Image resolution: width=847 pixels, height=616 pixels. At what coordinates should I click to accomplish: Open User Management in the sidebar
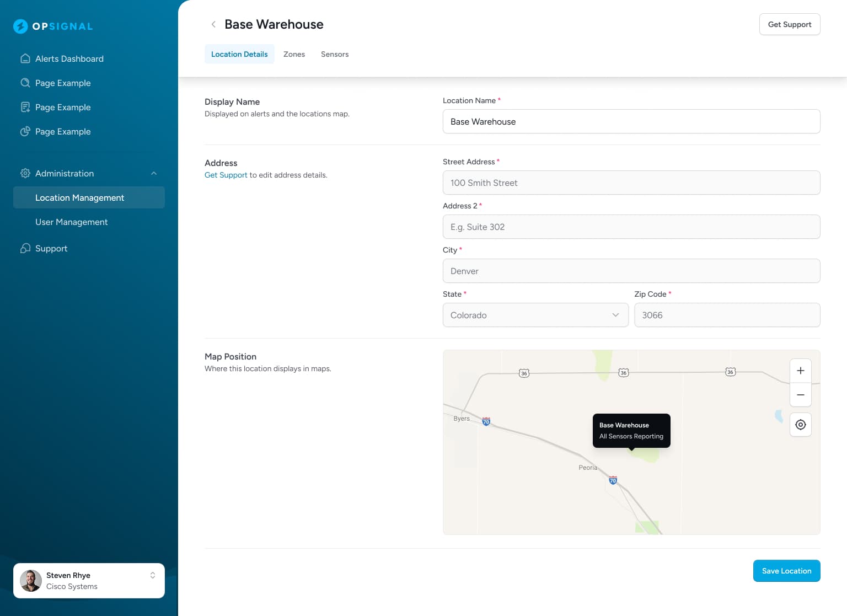tap(72, 222)
